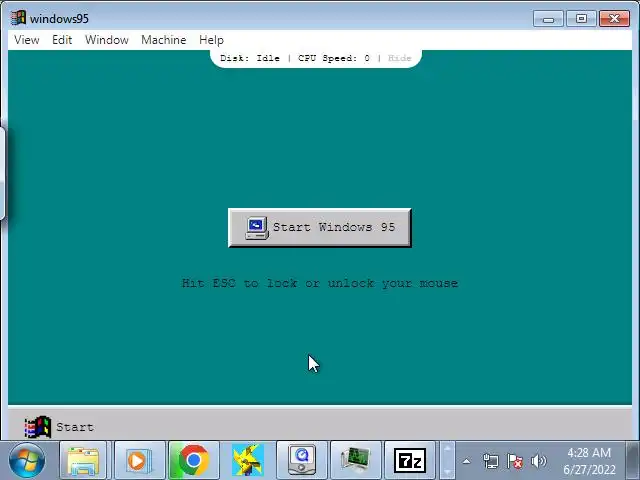Open the Edit menu
This screenshot has height=480, width=640.
click(62, 40)
